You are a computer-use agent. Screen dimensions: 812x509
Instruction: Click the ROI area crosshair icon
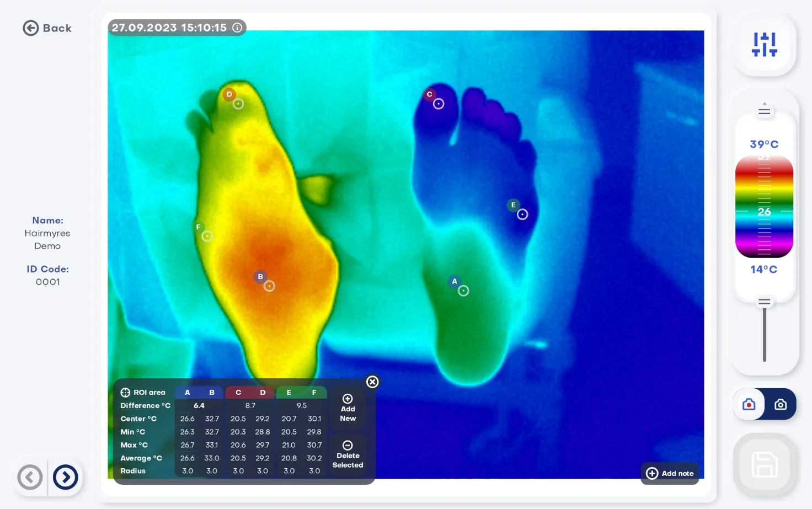coord(125,393)
